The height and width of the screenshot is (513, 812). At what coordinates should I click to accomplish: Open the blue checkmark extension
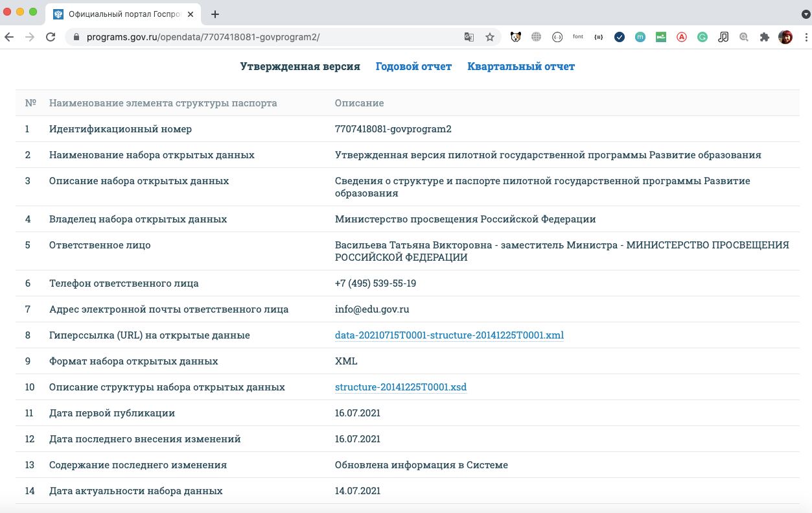point(620,37)
